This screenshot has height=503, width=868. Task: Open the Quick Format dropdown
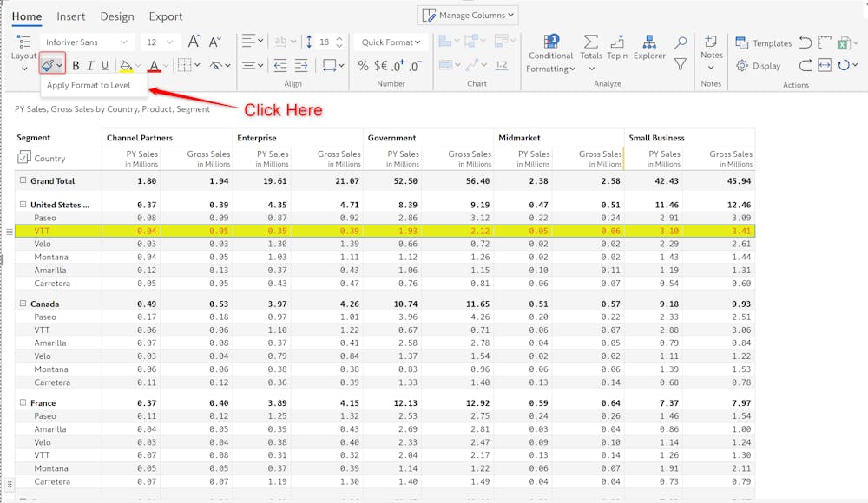[391, 42]
